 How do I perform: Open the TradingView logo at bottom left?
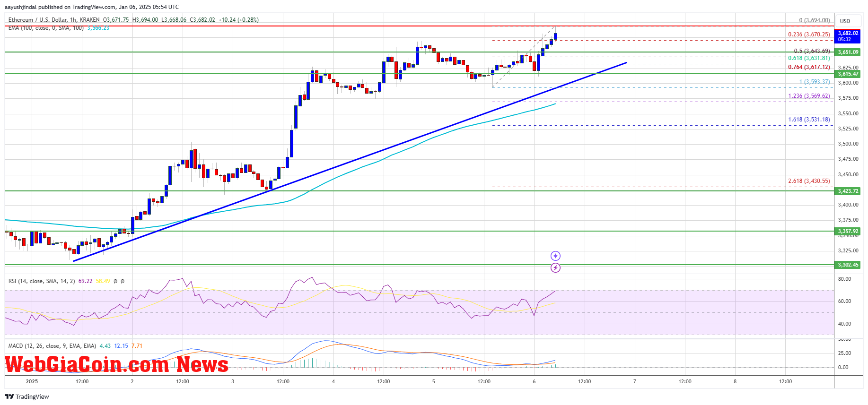pos(27,396)
